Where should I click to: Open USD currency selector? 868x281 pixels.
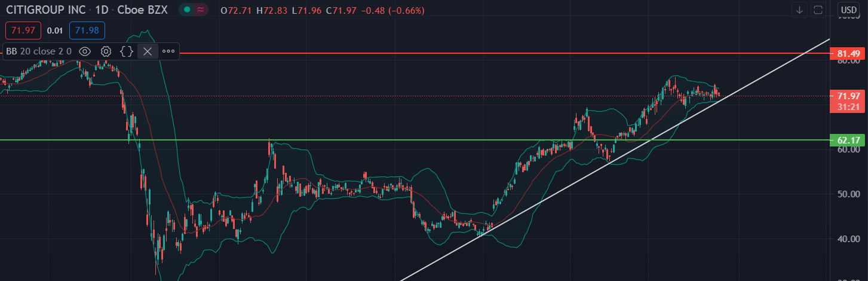click(x=848, y=10)
